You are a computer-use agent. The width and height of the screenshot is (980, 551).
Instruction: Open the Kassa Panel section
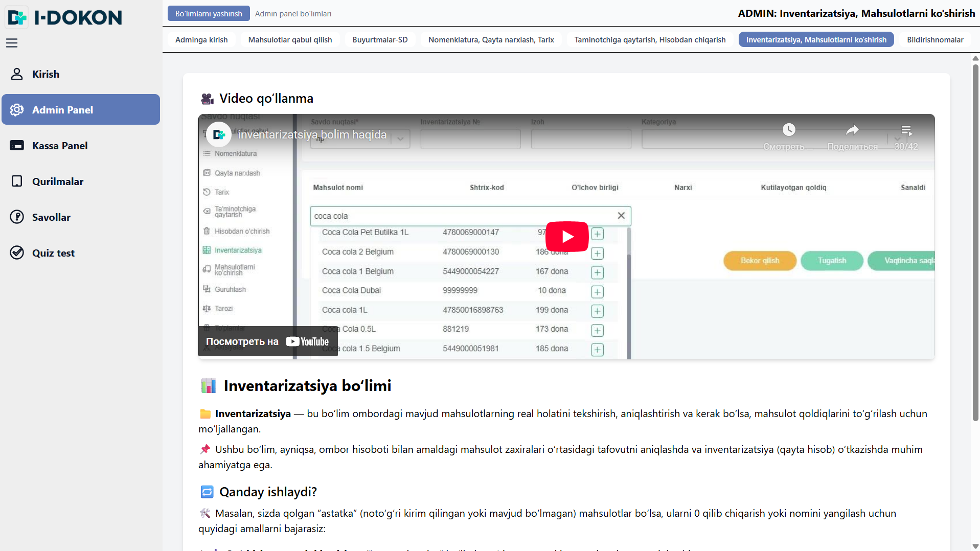point(60,146)
